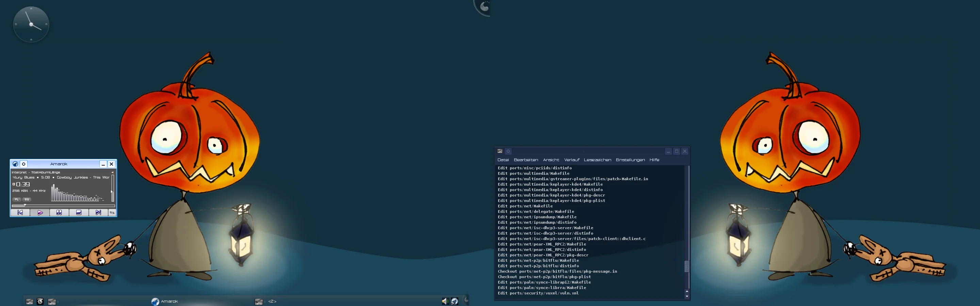Click the moon panel handle at taskbar end
The width and height of the screenshot is (980, 306).
(x=466, y=300)
